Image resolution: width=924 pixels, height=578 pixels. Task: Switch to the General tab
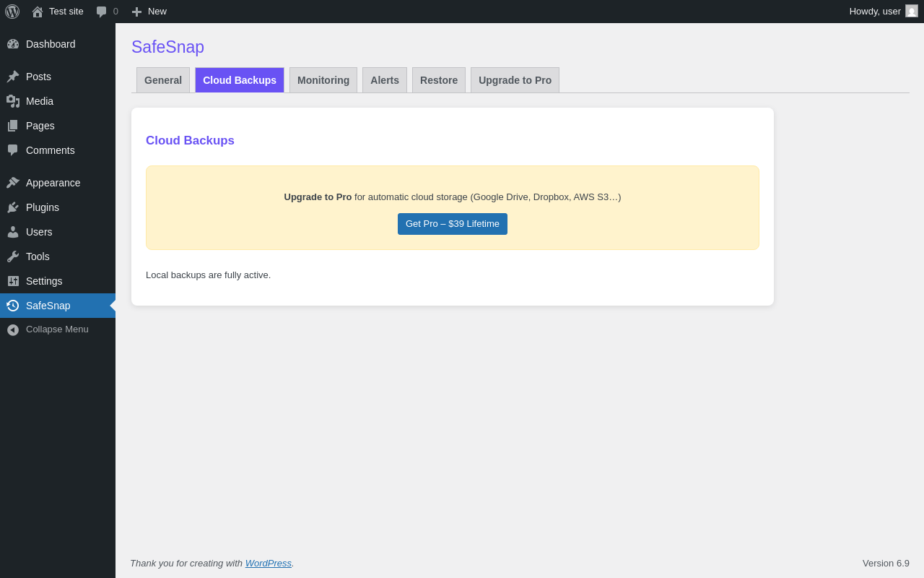[163, 80]
